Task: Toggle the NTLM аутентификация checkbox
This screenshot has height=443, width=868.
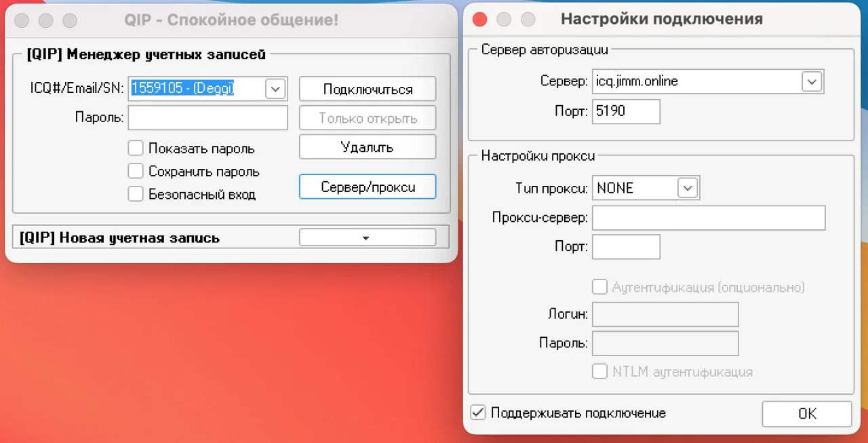Action: coord(599,371)
